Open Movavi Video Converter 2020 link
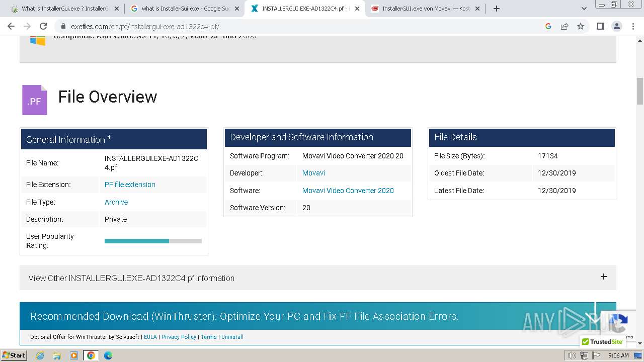644x362 pixels. 348,191
